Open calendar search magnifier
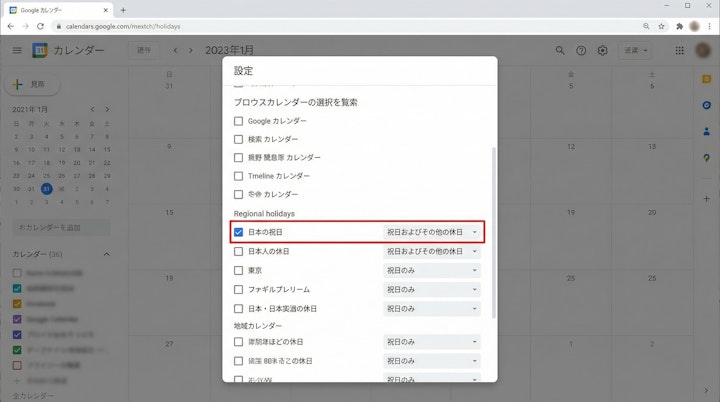This screenshot has height=402, width=720. [x=560, y=50]
